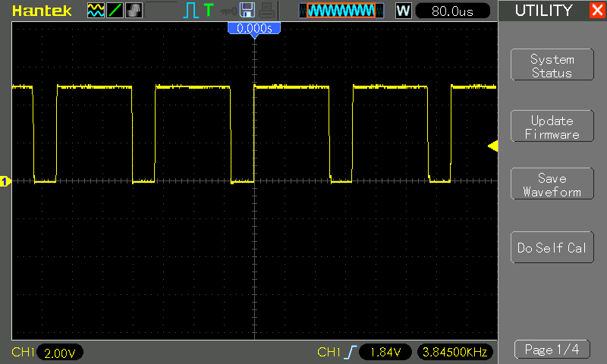The image size is (607, 364).
Task: Click the grey persistence icon
Action: pyautogui.click(x=134, y=11)
